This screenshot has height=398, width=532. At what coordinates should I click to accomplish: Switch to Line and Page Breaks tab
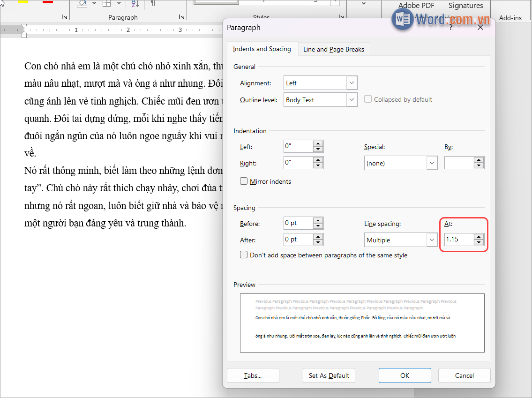point(333,49)
